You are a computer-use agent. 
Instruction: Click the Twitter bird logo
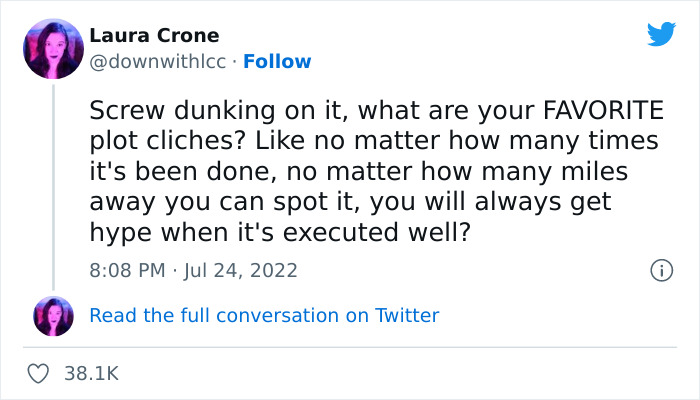pos(661,34)
